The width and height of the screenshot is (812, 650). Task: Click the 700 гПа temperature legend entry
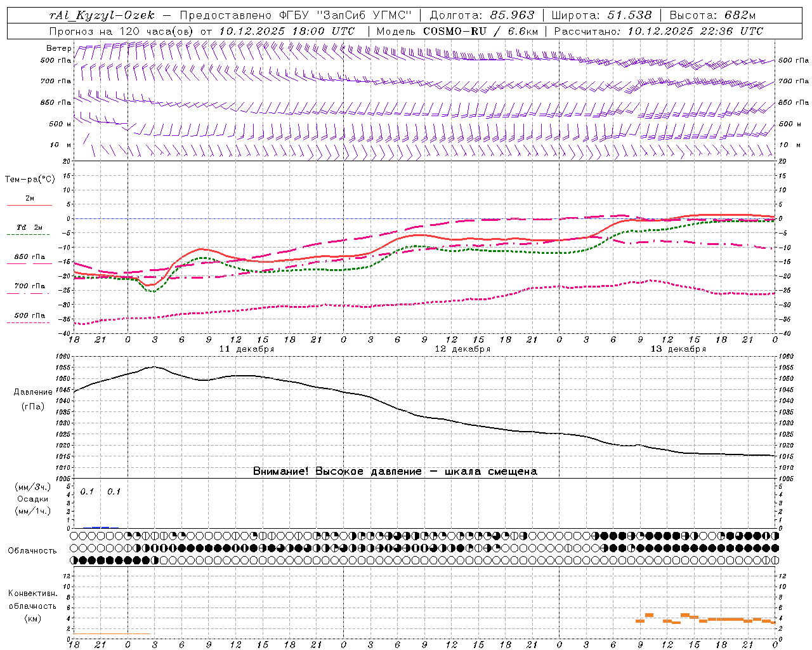(x=30, y=286)
